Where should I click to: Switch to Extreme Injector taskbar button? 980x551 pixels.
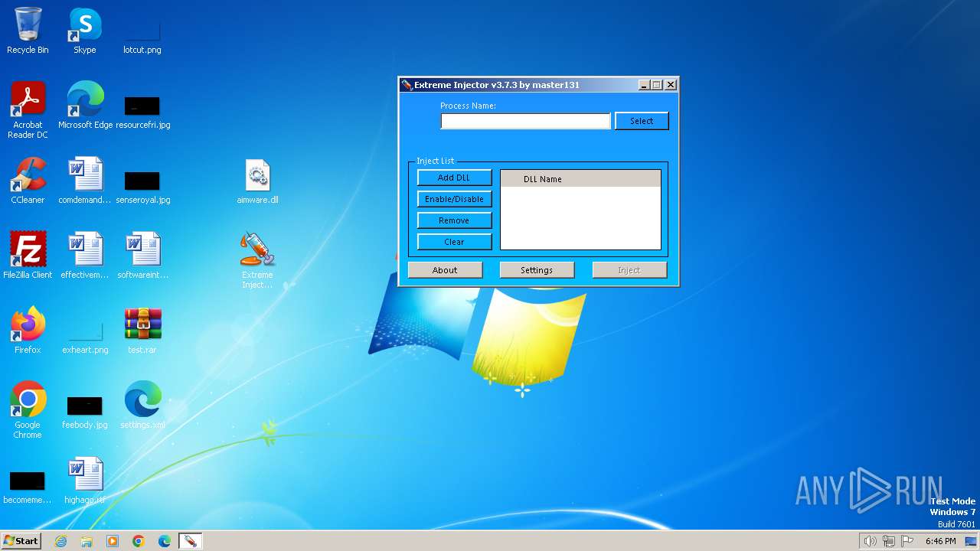[190, 541]
